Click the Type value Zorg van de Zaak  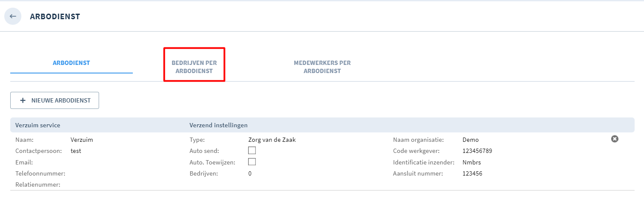(272, 140)
